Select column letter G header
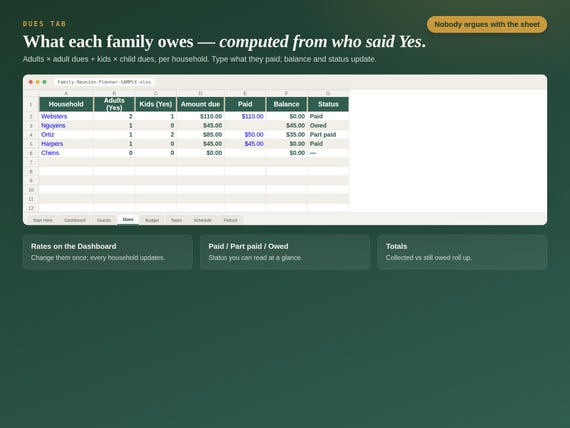The image size is (570, 428). (328, 93)
